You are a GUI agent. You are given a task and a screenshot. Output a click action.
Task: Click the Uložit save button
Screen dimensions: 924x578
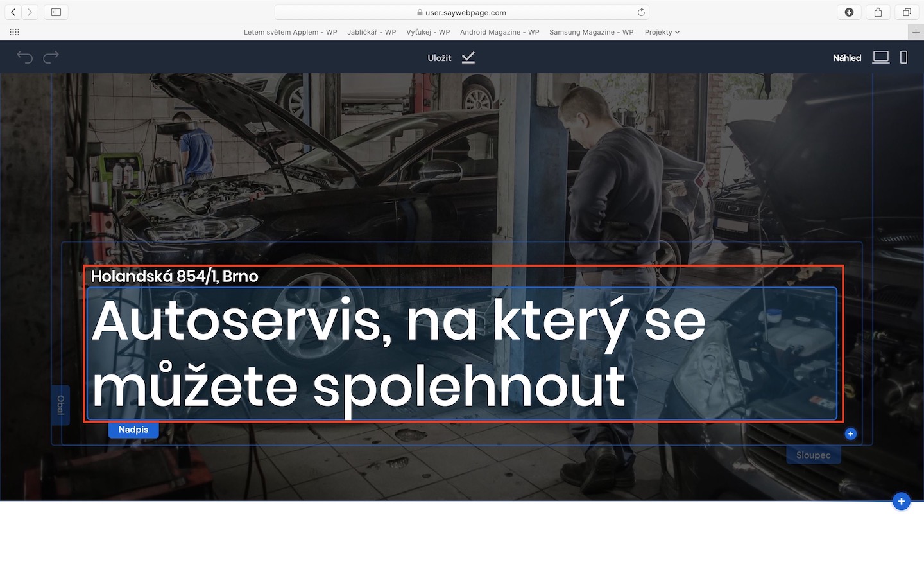click(x=440, y=58)
